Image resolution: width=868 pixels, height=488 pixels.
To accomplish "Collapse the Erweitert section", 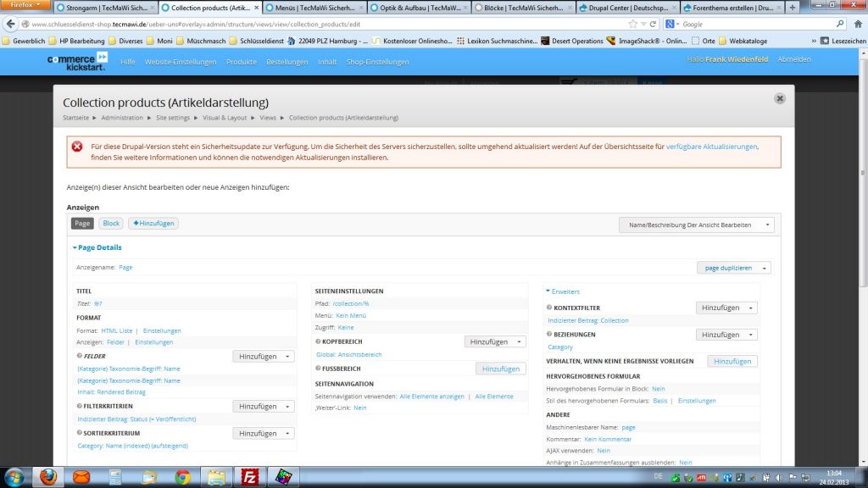I will tap(563, 291).
